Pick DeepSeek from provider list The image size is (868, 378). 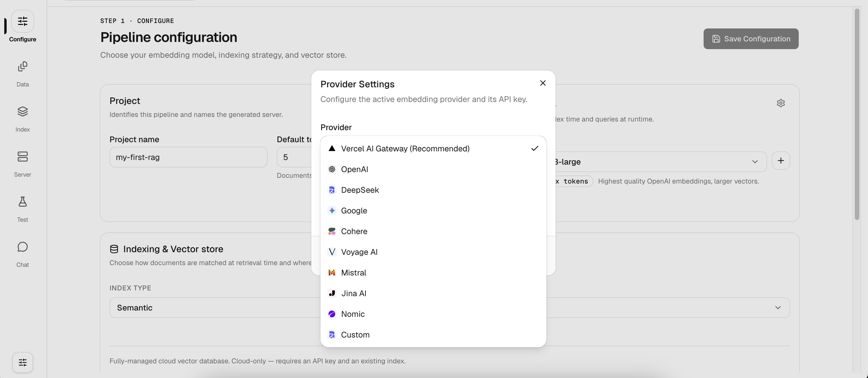[433, 190]
